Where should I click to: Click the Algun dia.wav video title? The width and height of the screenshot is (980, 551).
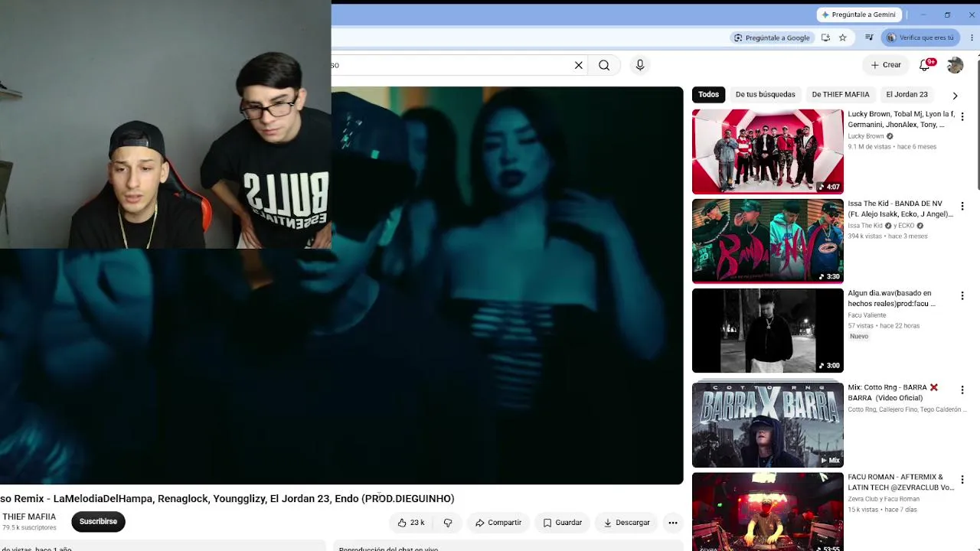[x=892, y=298]
